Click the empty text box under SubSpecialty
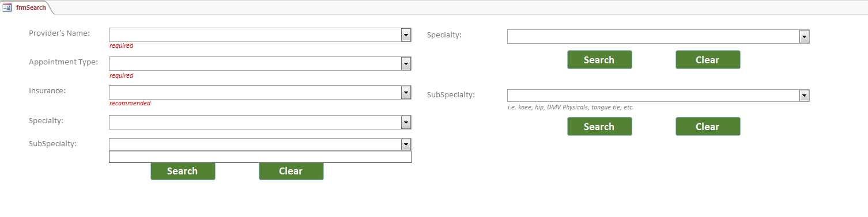868x217 pixels. click(x=260, y=157)
